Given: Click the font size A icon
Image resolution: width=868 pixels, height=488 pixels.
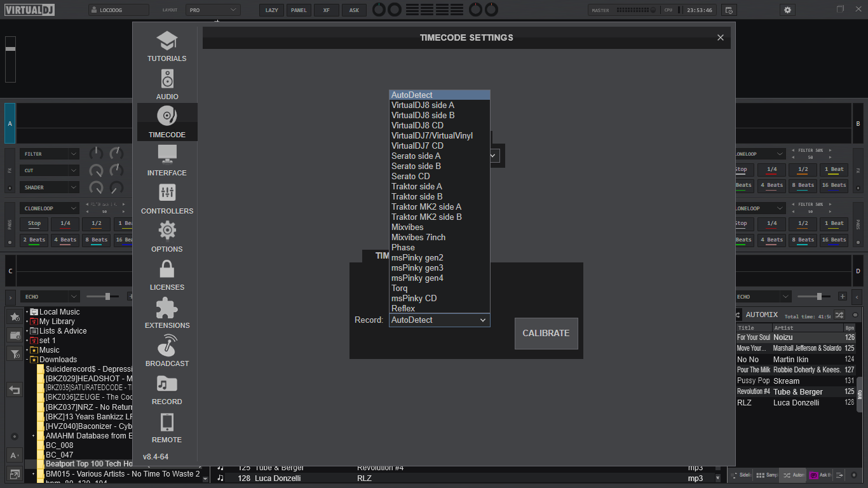Looking at the screenshot, I should (x=15, y=455).
